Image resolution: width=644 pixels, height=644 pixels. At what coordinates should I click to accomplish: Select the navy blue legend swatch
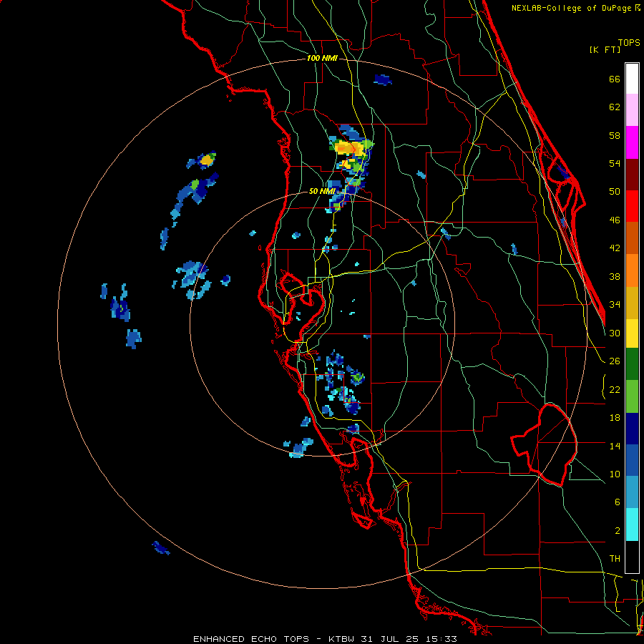tap(632, 429)
